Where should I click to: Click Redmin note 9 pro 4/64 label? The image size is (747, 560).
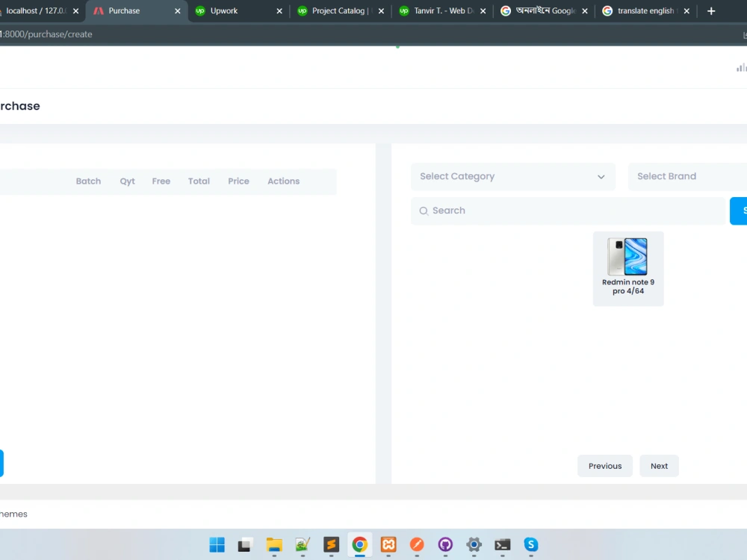point(628,286)
